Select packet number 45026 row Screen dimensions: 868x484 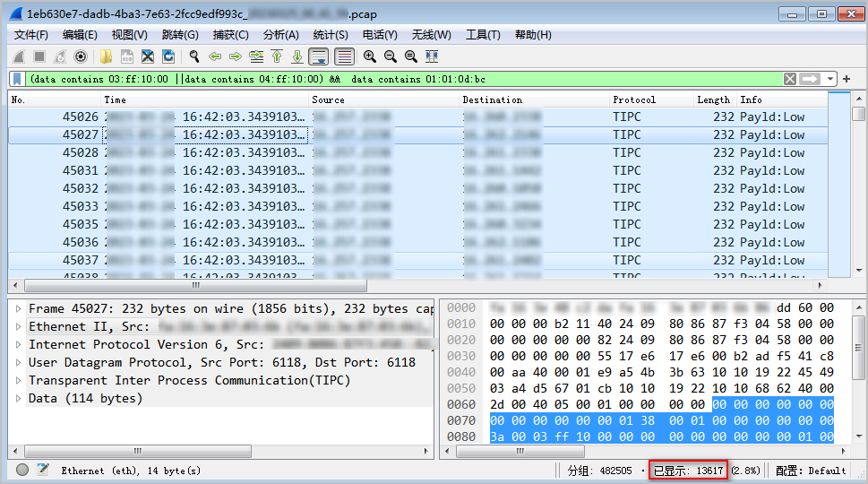[418, 117]
